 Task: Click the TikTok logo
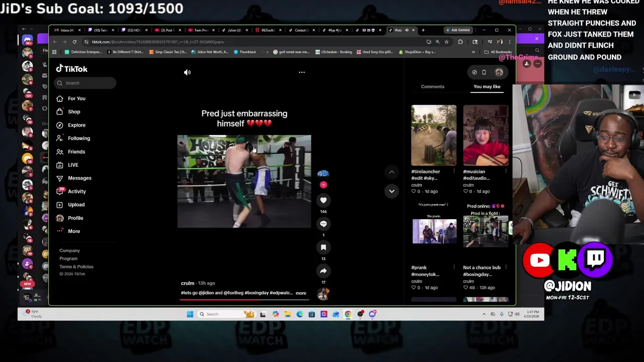point(71,69)
